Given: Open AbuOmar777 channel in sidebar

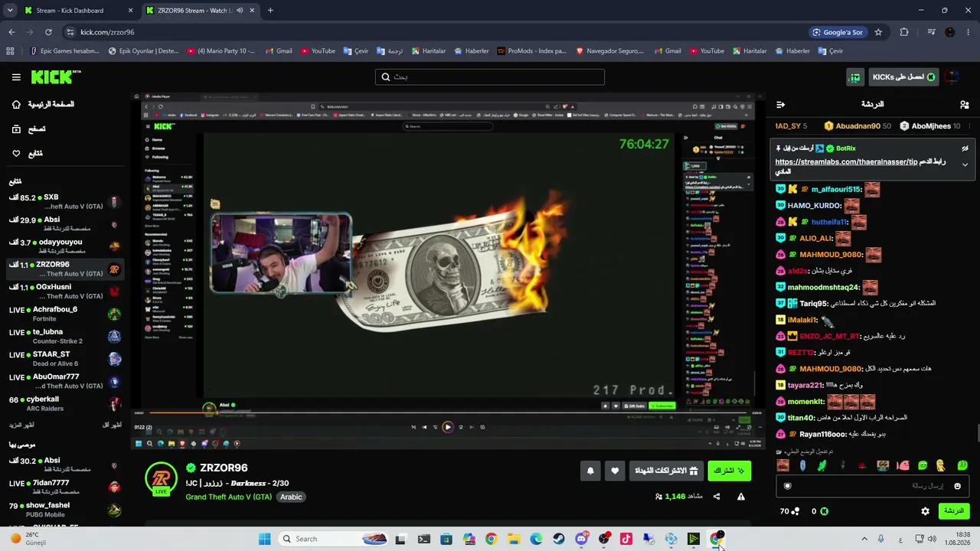Looking at the screenshot, I should (65, 381).
